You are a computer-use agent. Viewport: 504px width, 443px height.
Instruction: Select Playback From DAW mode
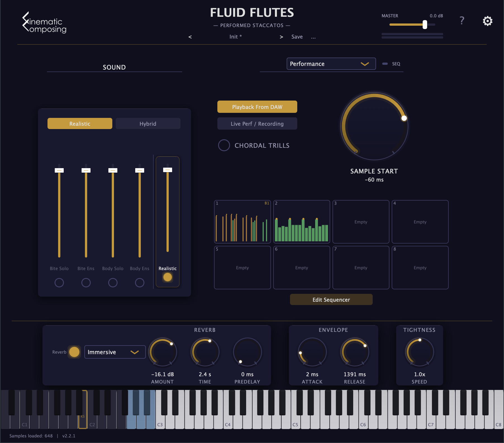point(257,107)
